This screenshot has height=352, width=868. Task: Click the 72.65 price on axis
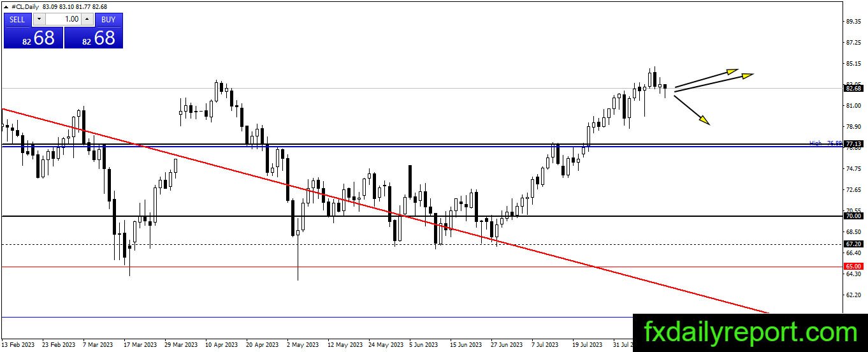853,190
